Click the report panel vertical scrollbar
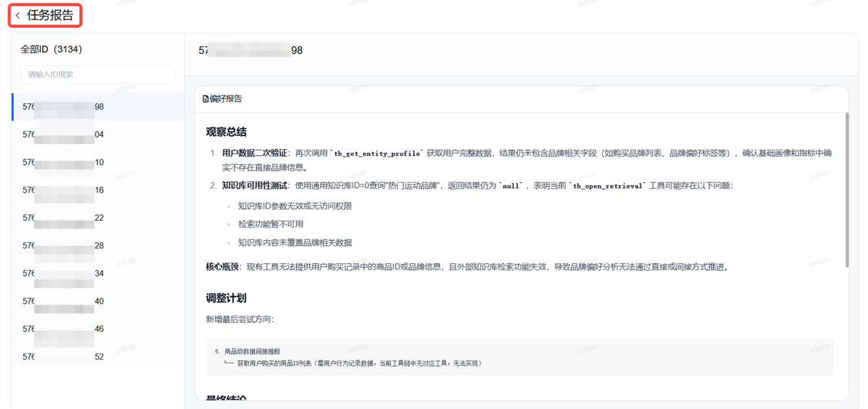868x409 pixels. (846, 190)
